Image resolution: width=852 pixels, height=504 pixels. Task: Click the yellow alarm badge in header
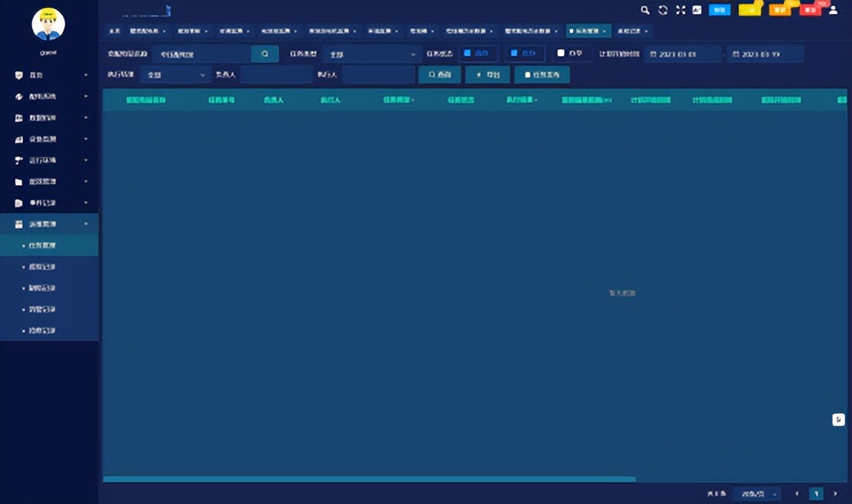[750, 10]
